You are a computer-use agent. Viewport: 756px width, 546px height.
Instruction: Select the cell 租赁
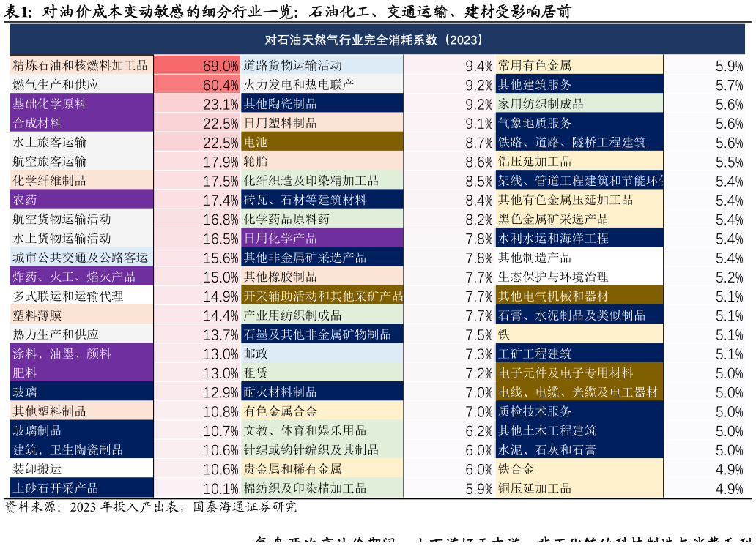tap(322, 373)
